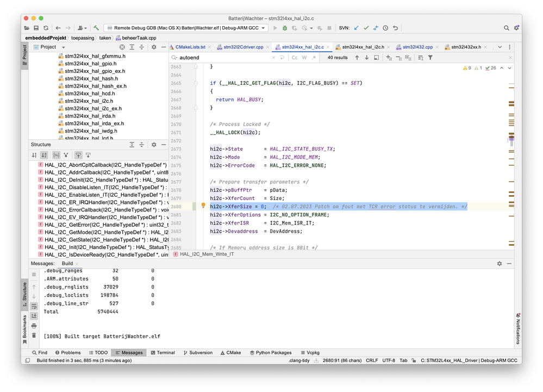
Task: Go to next search occurrence
Action: [367, 58]
